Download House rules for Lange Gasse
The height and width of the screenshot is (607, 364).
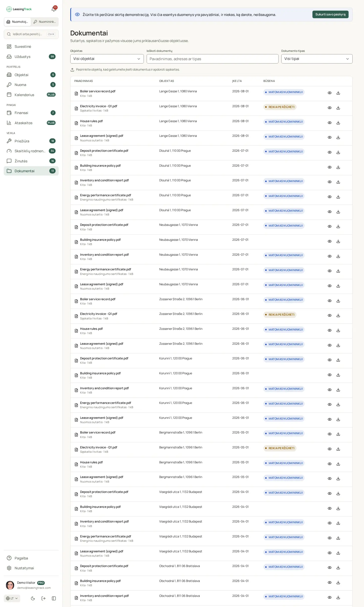point(338,123)
